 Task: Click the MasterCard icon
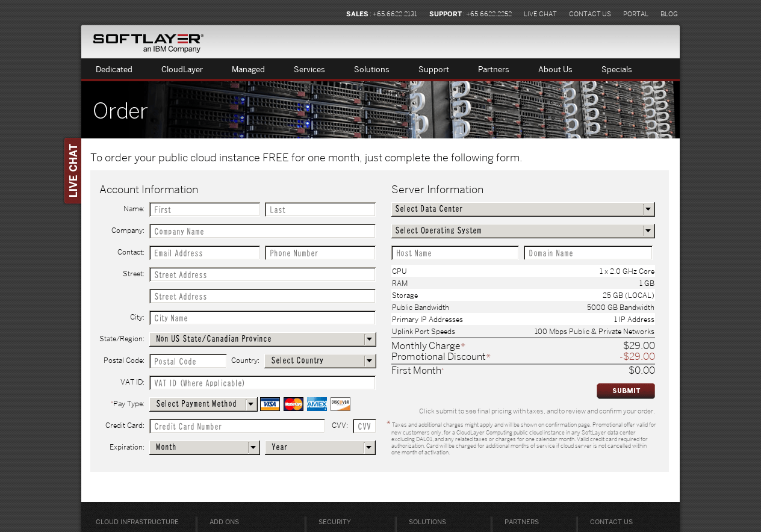[x=293, y=404]
